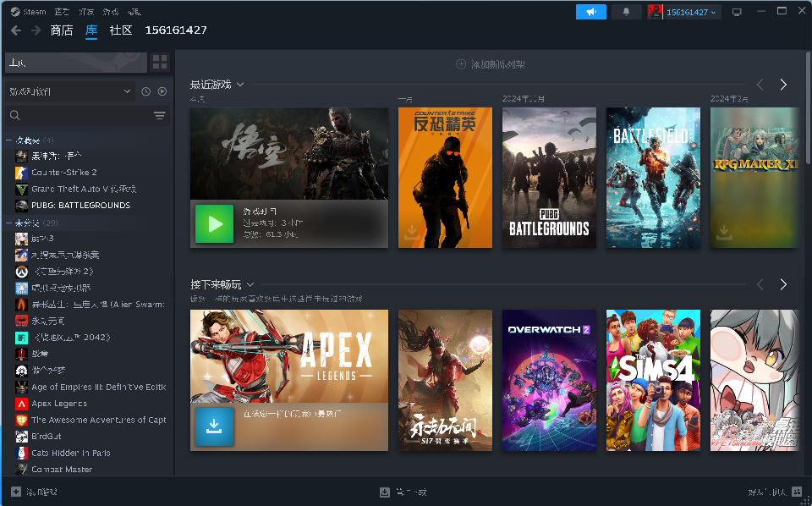812x506 pixels.
Task: Click the user avatar in the title bar
Action: (655, 12)
